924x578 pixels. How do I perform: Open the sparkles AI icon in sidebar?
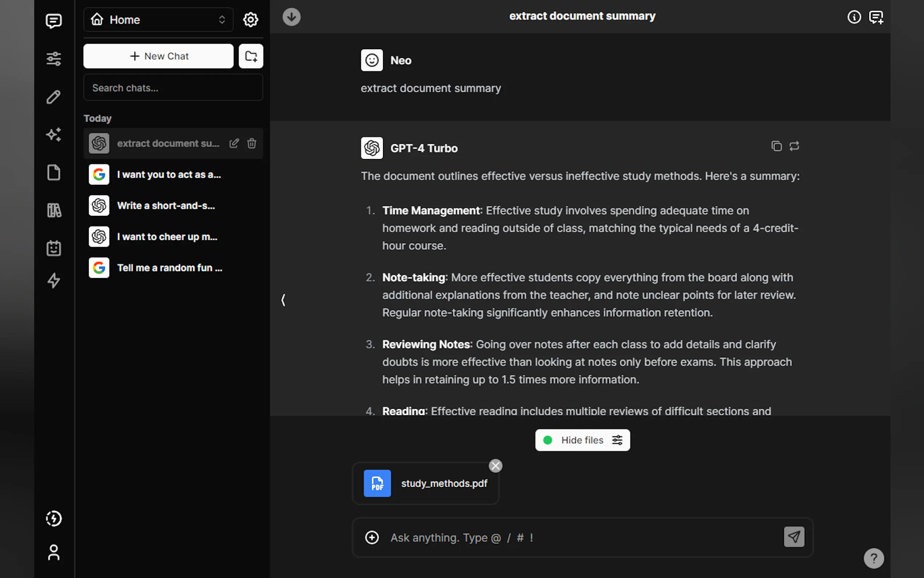[53, 135]
